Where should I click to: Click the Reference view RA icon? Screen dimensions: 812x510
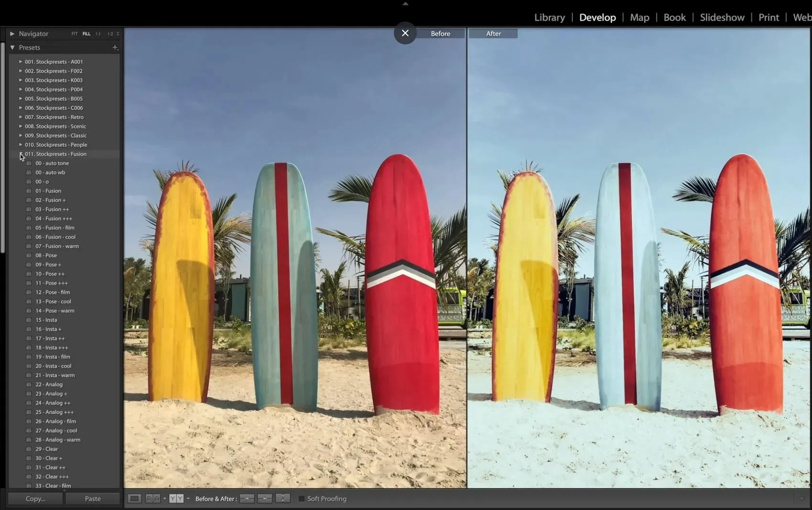[152, 499]
